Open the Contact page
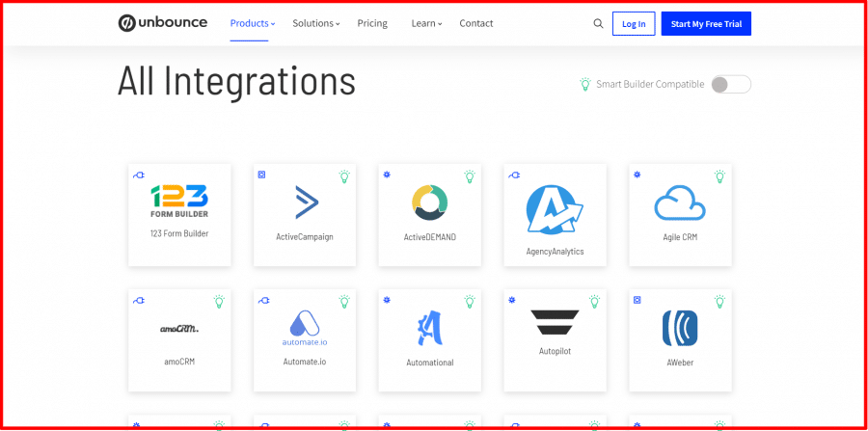Image resolution: width=868 pixels, height=431 pixels. (476, 23)
